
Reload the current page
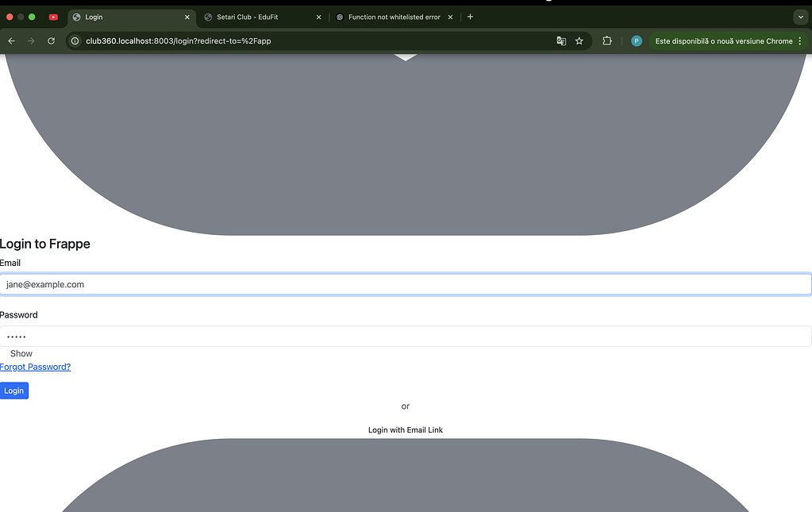coord(51,40)
